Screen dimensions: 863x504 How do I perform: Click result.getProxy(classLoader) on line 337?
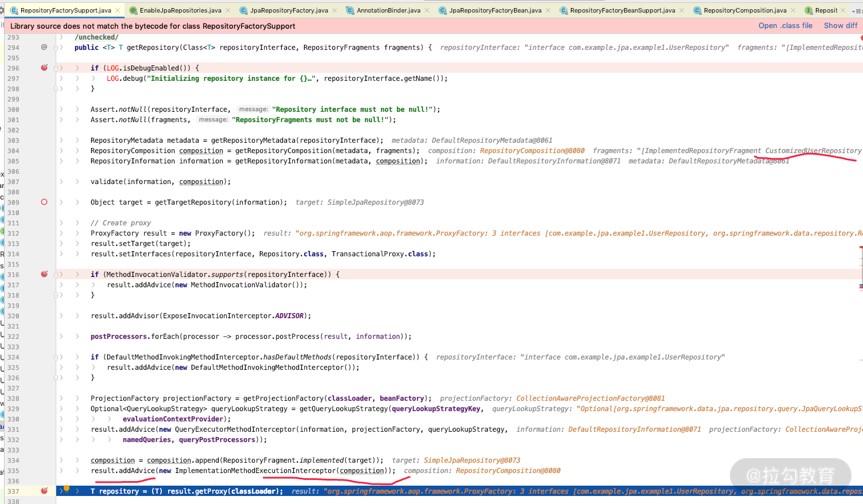pyautogui.click(x=223, y=491)
